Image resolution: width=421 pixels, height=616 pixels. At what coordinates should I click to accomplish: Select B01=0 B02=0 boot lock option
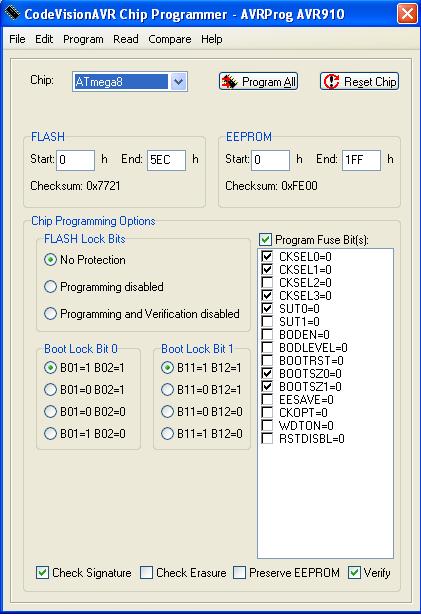click(x=50, y=411)
